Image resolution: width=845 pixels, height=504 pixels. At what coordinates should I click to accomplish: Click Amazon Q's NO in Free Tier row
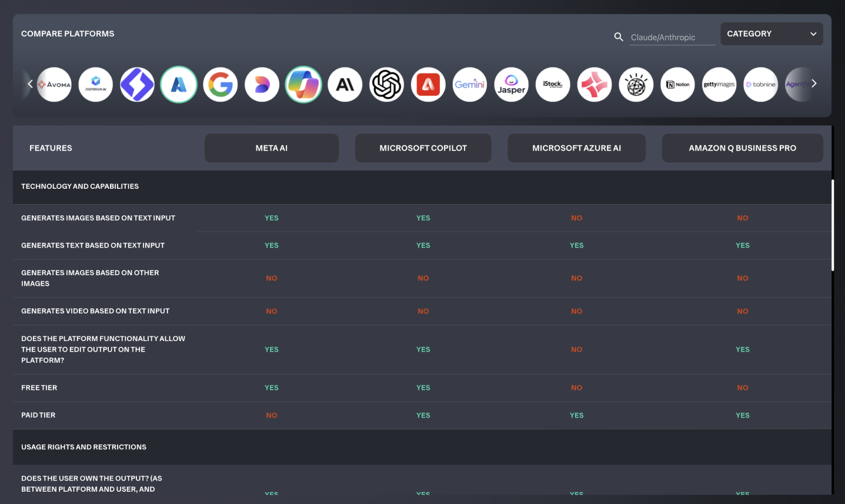click(743, 388)
